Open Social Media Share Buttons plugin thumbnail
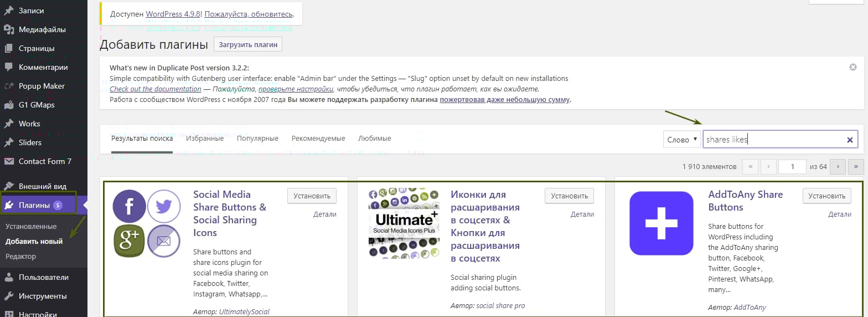Screen dimensions: 868x317 [x=147, y=224]
